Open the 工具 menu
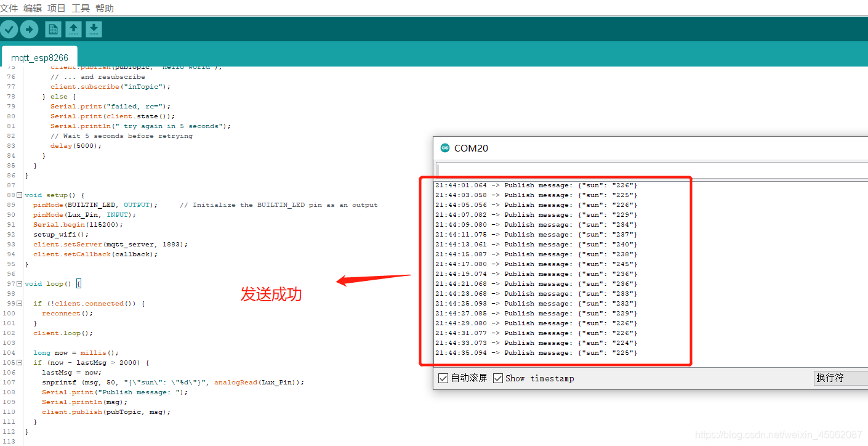This screenshot has height=446, width=868. (81, 8)
